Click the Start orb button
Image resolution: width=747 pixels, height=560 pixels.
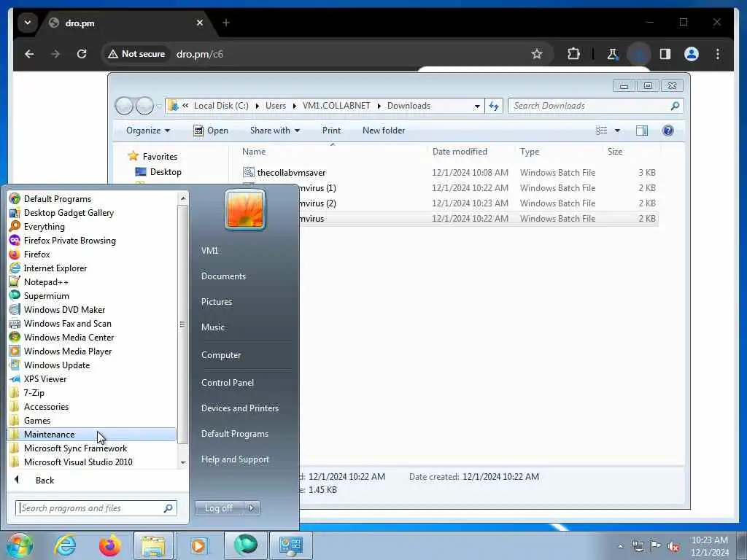click(19, 545)
